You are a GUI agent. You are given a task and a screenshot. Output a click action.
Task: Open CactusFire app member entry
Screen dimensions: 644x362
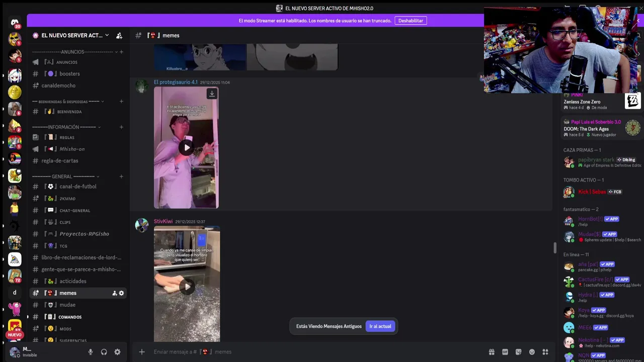point(602,282)
